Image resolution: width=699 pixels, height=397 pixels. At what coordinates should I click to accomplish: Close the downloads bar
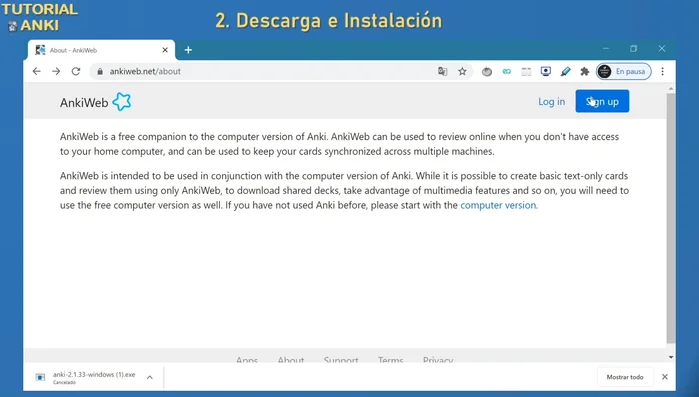click(665, 377)
